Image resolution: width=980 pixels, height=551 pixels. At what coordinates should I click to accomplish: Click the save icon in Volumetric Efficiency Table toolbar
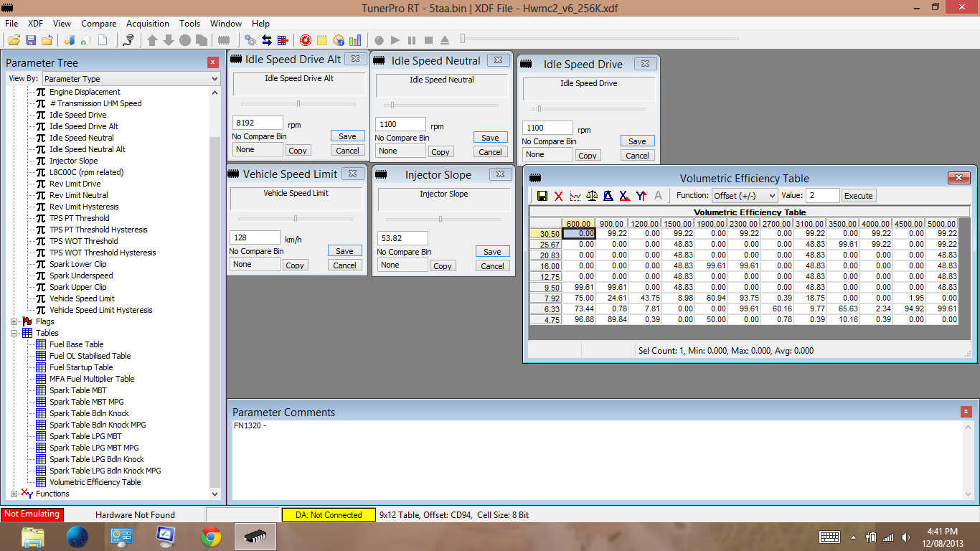click(x=542, y=196)
